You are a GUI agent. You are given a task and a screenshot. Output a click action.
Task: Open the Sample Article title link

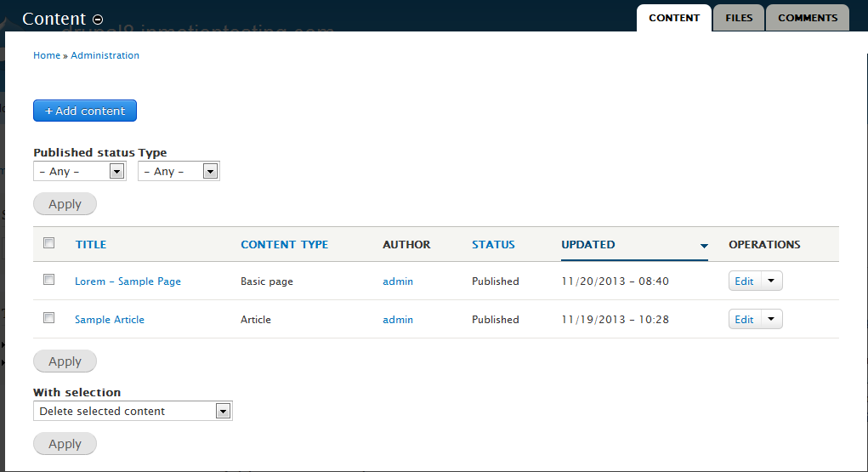(x=110, y=320)
